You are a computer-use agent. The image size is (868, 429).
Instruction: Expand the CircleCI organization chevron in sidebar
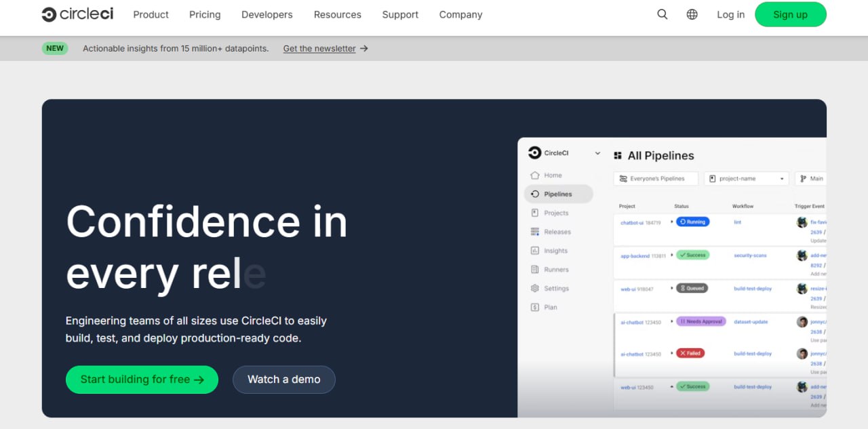pyautogui.click(x=597, y=153)
